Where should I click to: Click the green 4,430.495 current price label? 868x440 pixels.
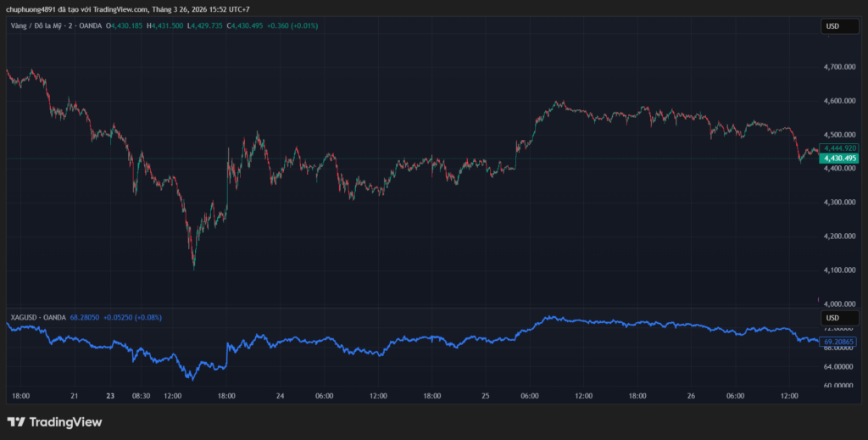(840, 159)
